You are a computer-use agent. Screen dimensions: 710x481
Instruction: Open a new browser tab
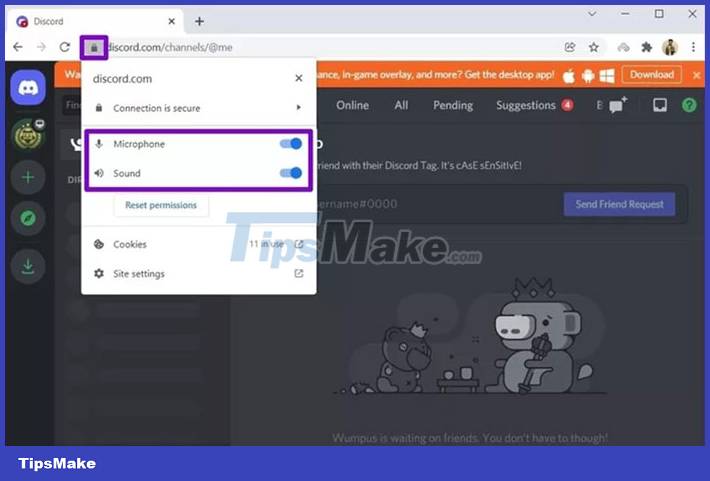(199, 21)
